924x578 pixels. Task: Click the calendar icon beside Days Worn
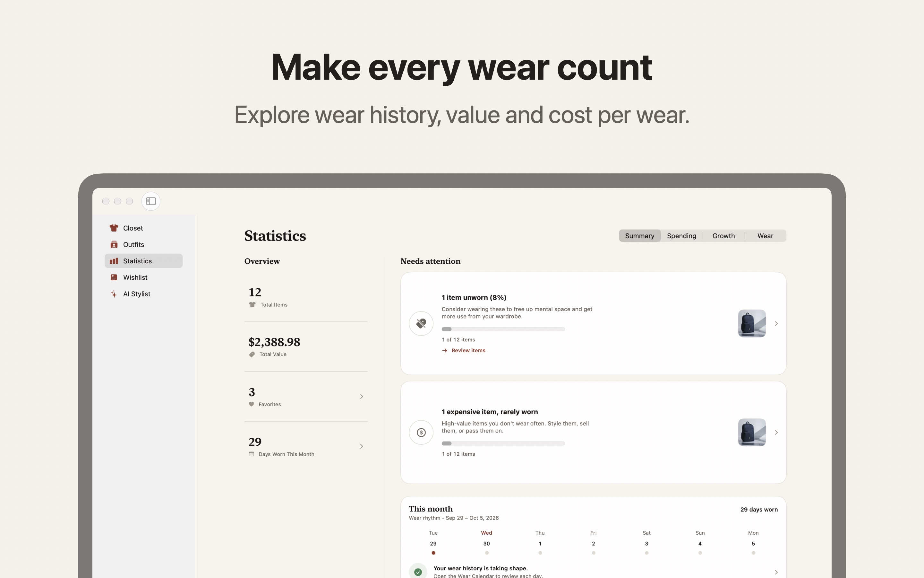click(x=251, y=454)
